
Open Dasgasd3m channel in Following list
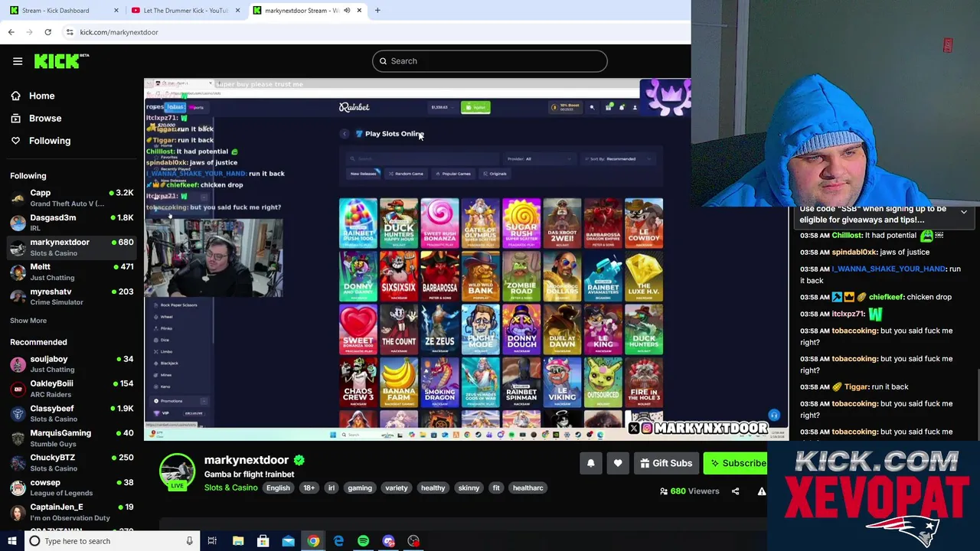tap(72, 223)
